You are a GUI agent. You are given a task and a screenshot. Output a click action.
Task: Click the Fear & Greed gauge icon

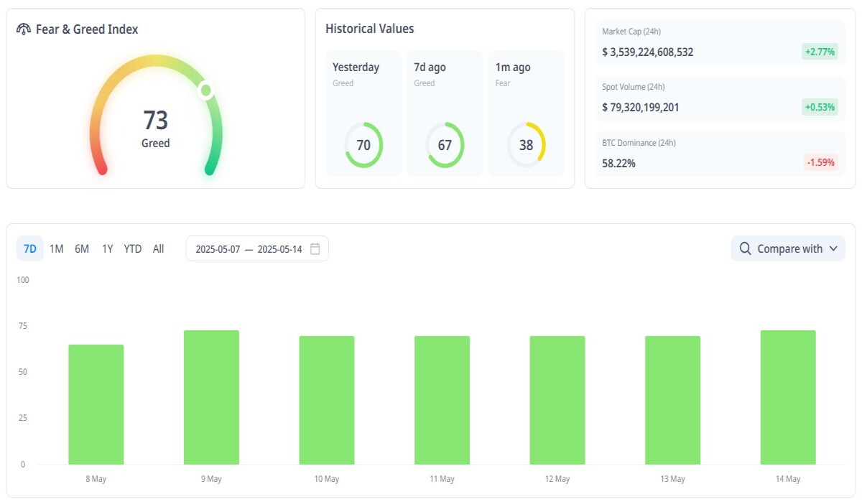tap(24, 29)
